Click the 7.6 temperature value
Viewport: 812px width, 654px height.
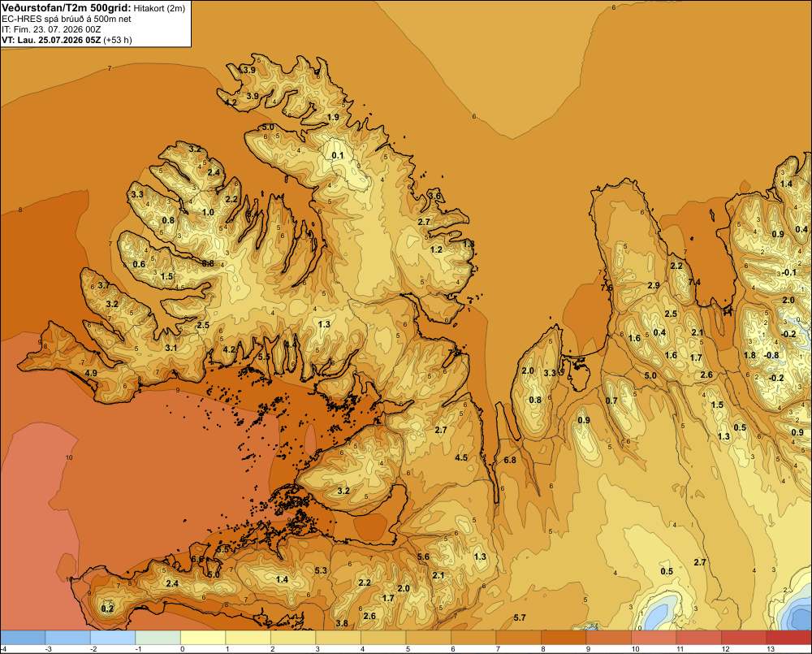click(607, 288)
